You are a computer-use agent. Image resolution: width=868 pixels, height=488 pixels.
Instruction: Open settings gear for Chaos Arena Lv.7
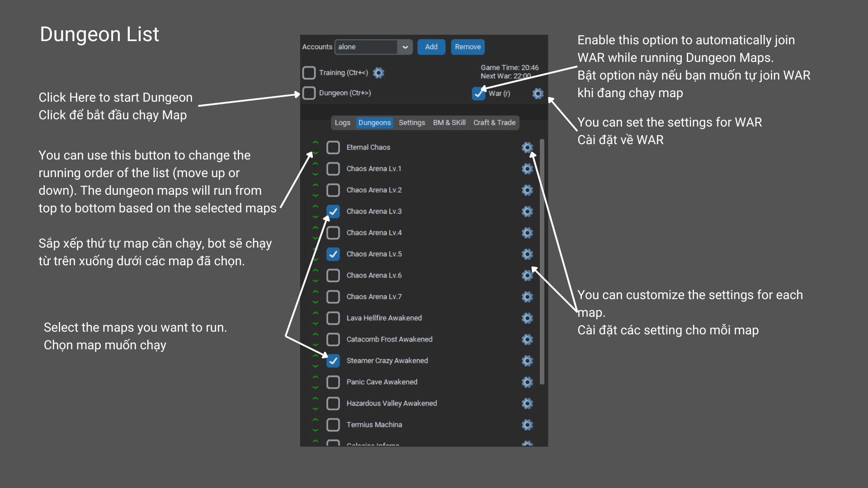[x=527, y=296]
